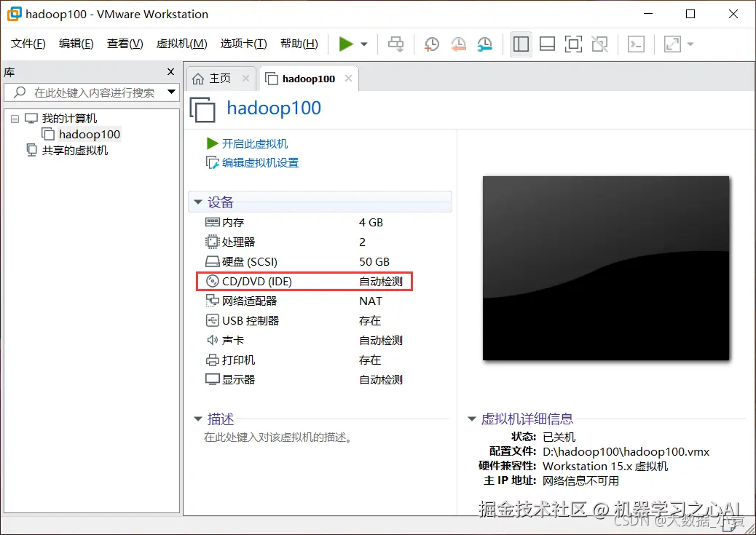Click the 4 GB memory value

click(x=371, y=223)
